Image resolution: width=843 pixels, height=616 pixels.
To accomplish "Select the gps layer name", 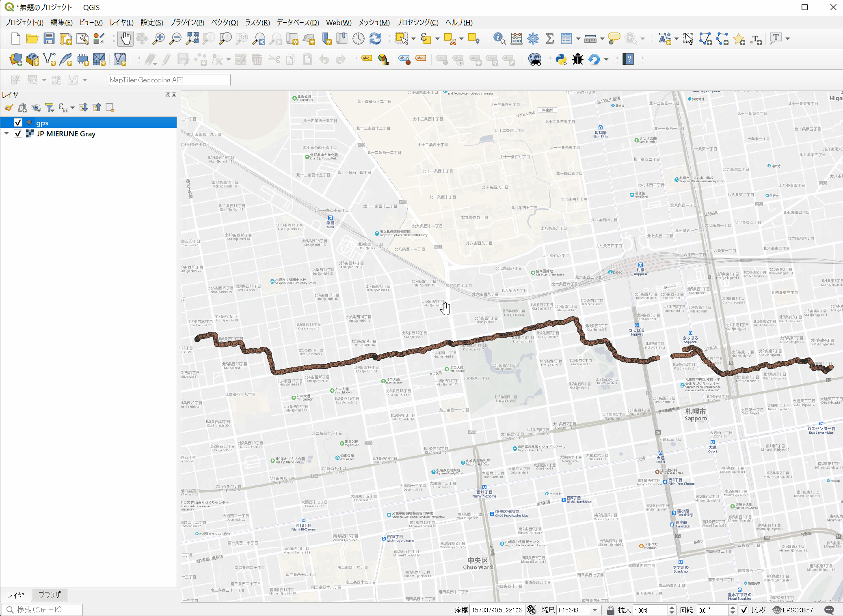I will (x=42, y=123).
